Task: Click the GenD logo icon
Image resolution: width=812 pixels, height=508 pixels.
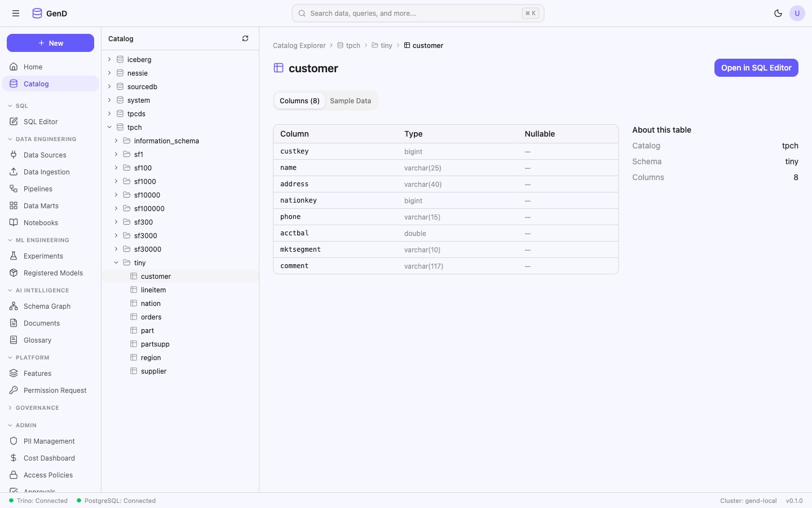Action: [37, 14]
